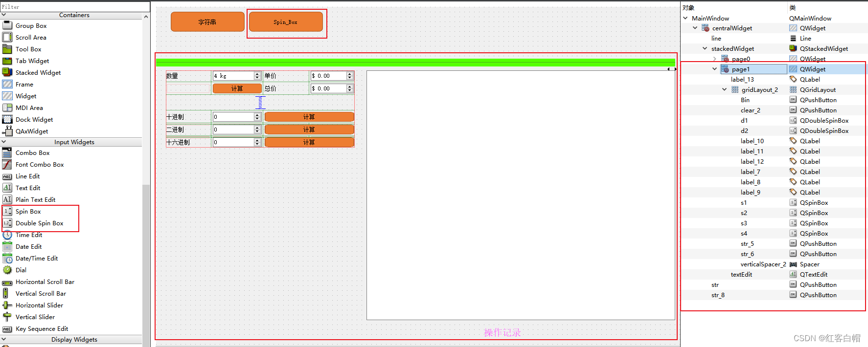This screenshot has height=347, width=868.
Task: Increase the 十进制 spin box value
Action: (x=257, y=115)
